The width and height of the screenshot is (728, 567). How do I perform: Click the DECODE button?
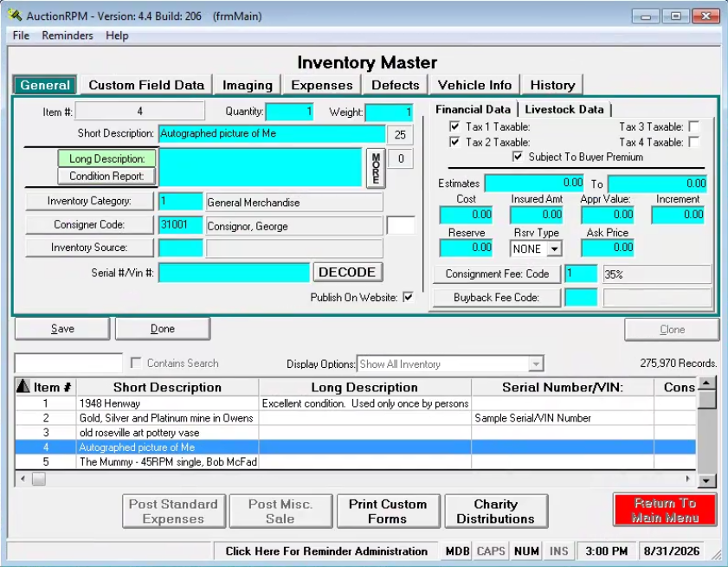click(347, 272)
